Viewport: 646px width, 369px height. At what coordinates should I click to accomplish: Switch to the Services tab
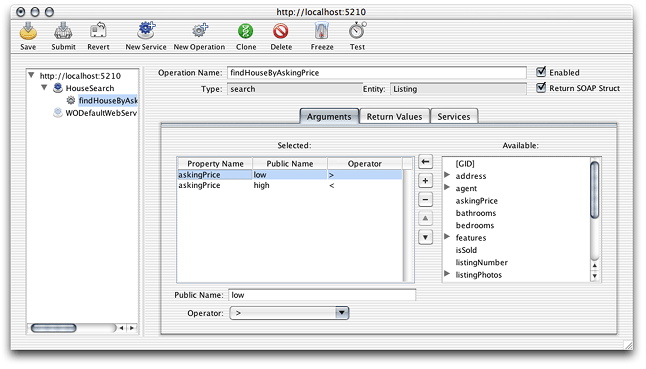(454, 117)
